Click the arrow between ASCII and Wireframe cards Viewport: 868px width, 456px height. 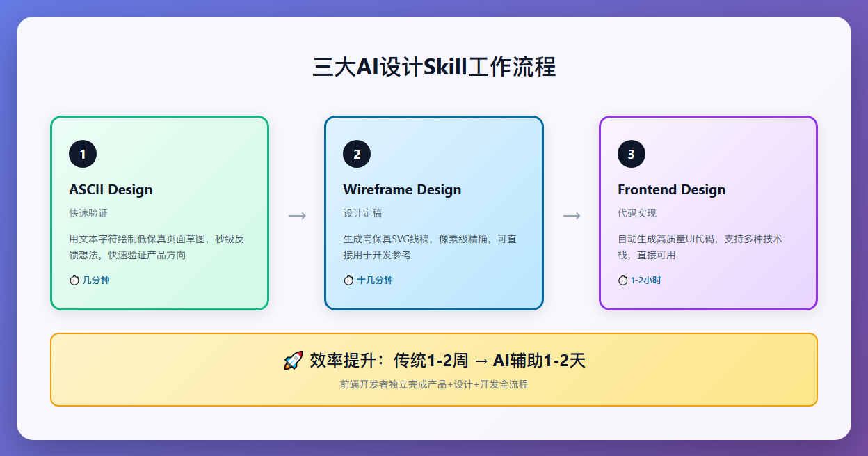pos(296,216)
